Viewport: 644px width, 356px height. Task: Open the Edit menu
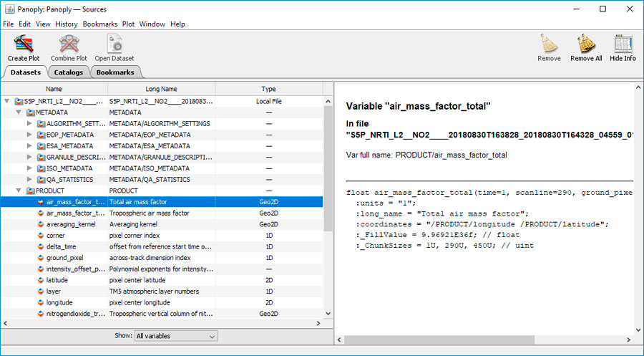coord(24,24)
